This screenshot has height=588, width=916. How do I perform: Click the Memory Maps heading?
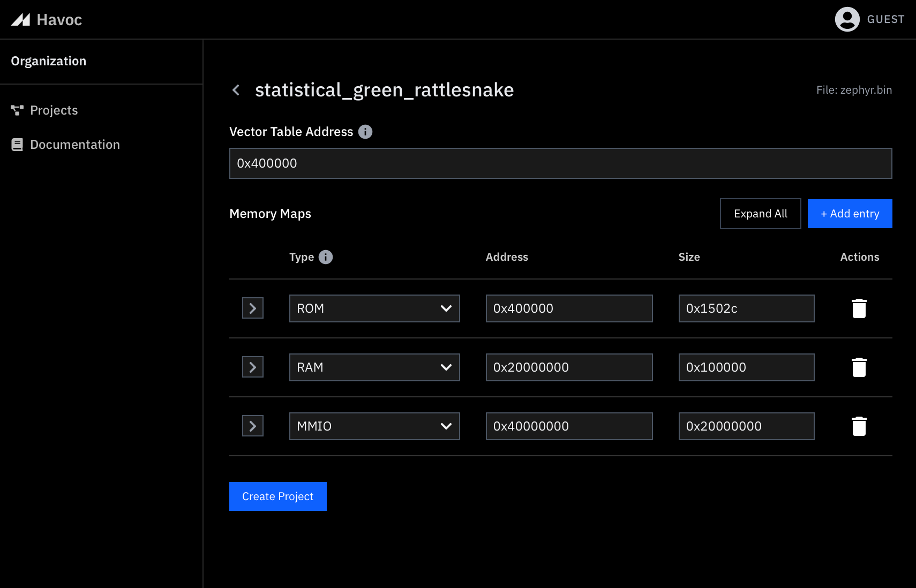point(270,214)
